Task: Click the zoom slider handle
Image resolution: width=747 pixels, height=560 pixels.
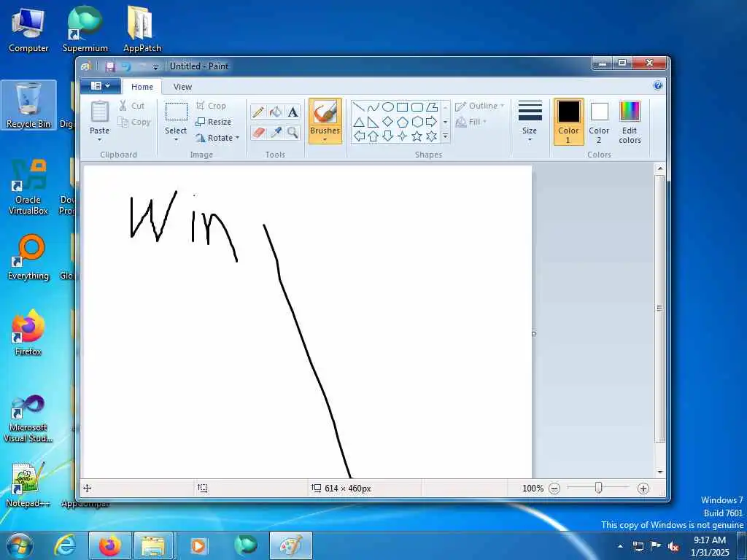Action: [x=599, y=488]
